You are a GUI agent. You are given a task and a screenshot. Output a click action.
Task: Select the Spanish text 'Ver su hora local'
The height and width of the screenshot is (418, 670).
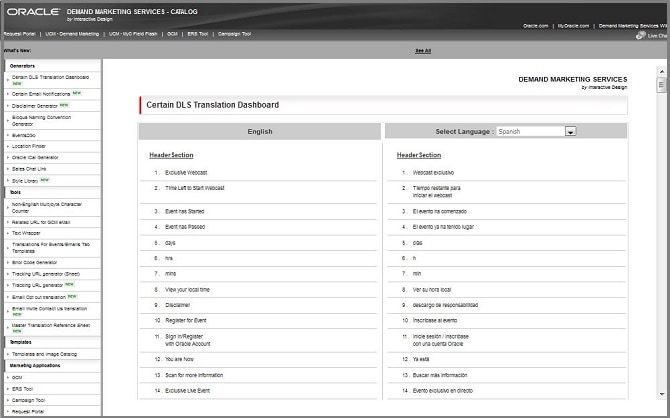(432, 290)
